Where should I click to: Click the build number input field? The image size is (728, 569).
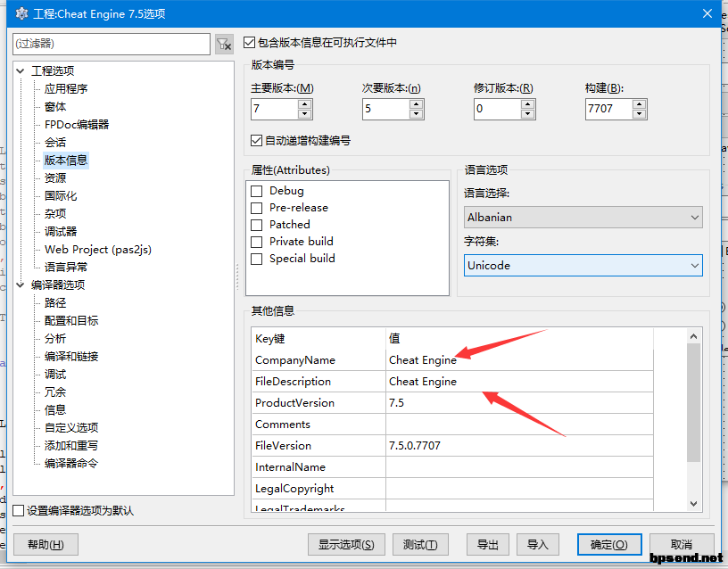point(608,109)
